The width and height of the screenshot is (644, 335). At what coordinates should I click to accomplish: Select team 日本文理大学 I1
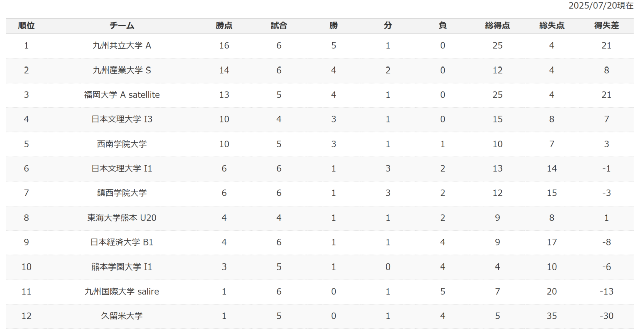click(x=122, y=169)
